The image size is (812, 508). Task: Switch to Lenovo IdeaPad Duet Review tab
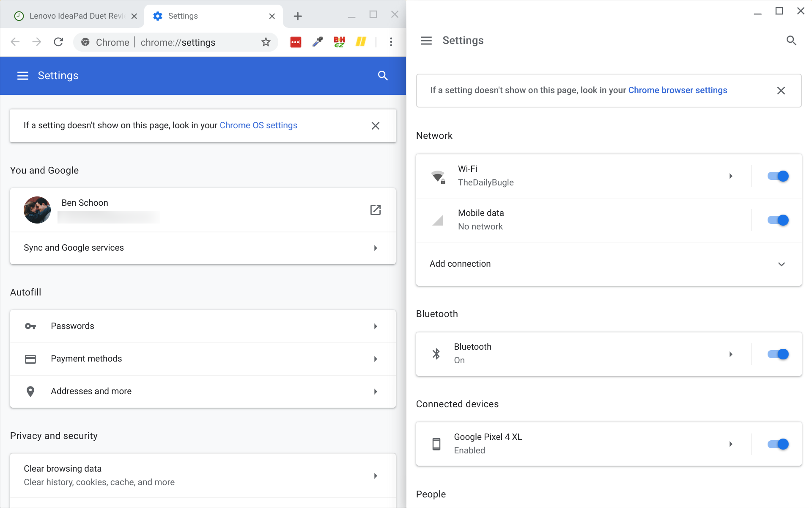[x=76, y=16]
